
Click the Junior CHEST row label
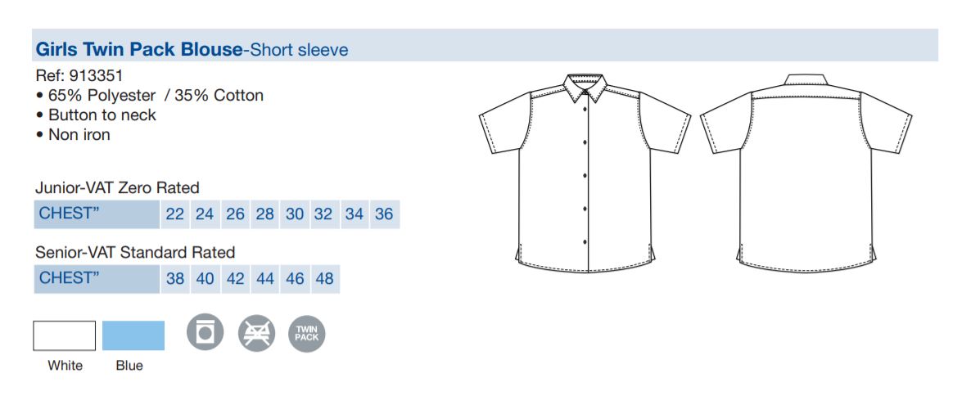tap(97, 214)
